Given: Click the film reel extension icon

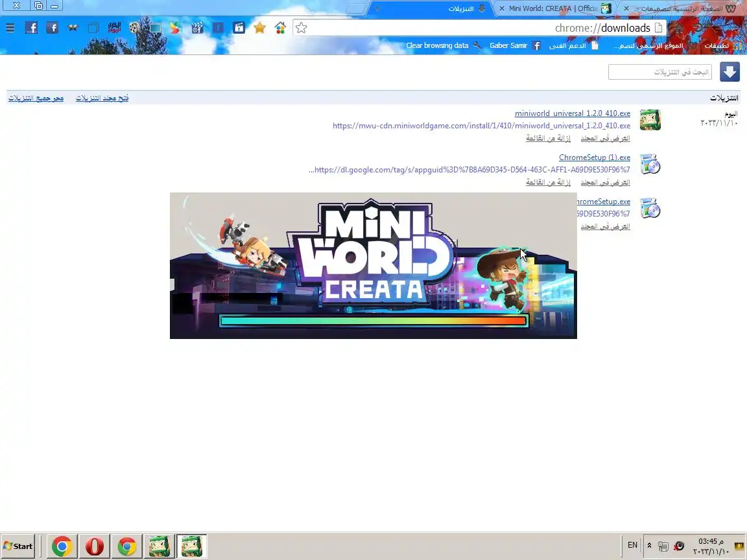Looking at the screenshot, I should [x=134, y=28].
